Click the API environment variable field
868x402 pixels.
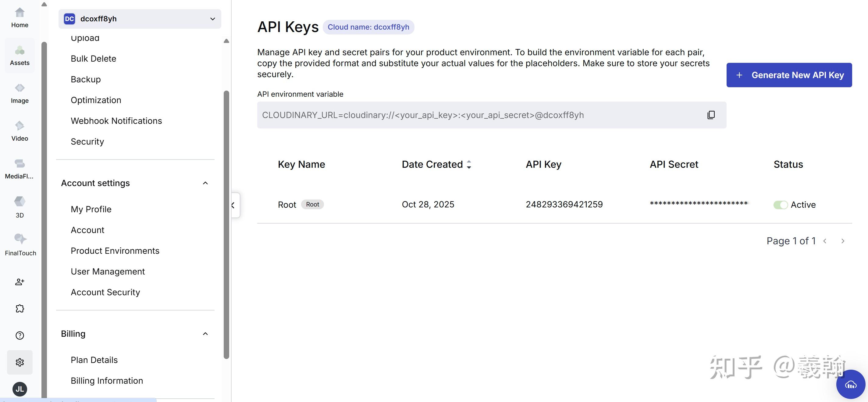(472, 115)
